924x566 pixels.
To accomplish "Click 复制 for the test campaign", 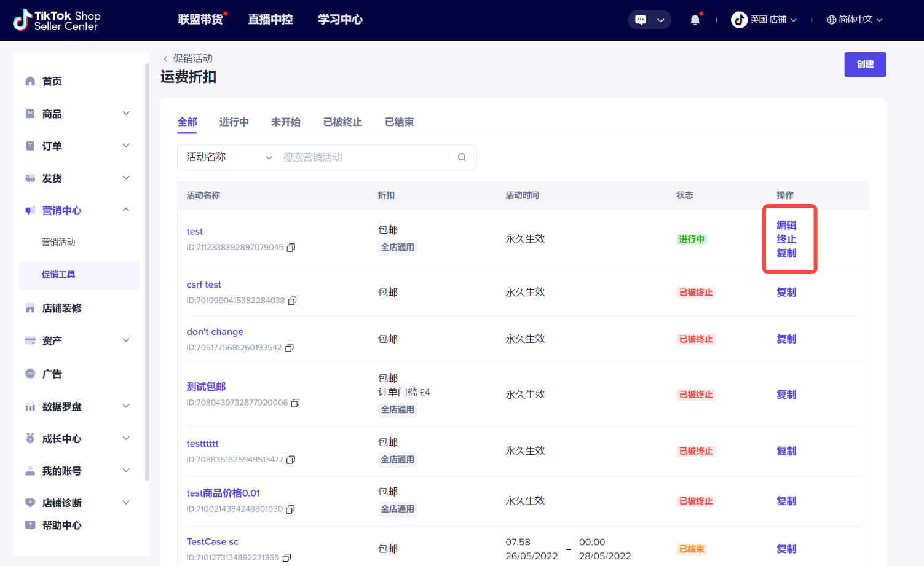I will click(x=786, y=253).
